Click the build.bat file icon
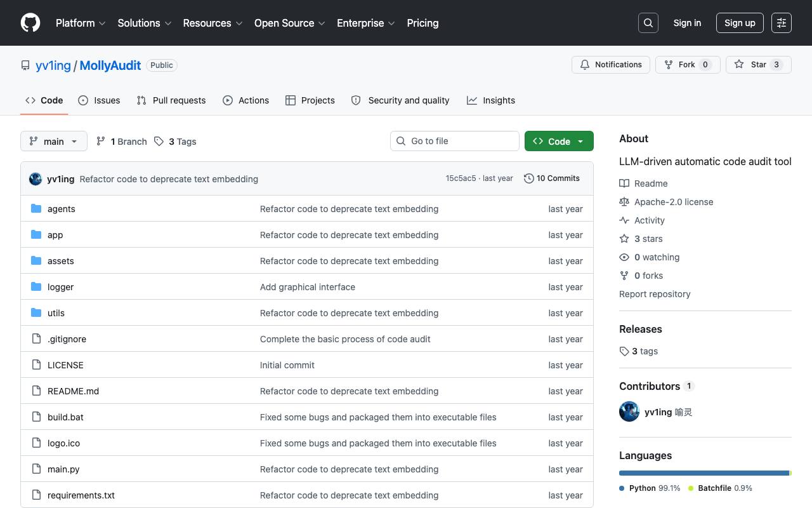 coord(36,417)
